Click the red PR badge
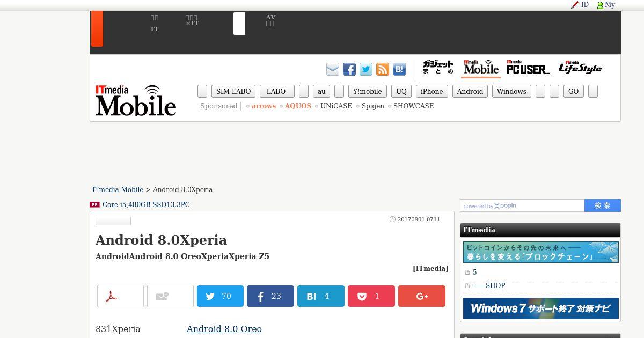Image resolution: width=644 pixels, height=338 pixels. [x=95, y=204]
